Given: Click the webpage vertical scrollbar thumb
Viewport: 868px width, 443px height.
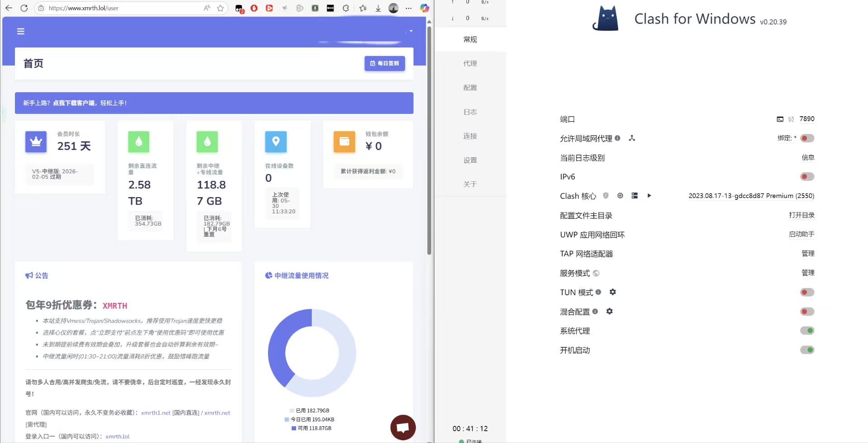Looking at the screenshot, I should [x=429, y=140].
